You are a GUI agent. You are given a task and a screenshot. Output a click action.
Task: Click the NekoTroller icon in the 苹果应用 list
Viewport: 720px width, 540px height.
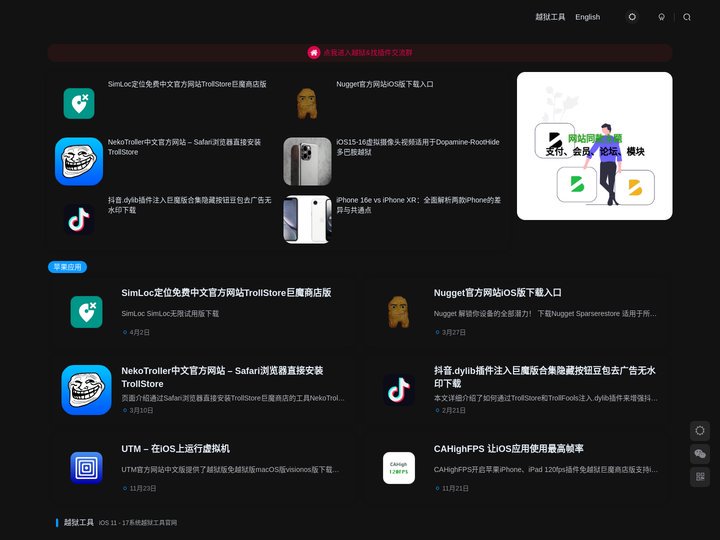coord(86,390)
